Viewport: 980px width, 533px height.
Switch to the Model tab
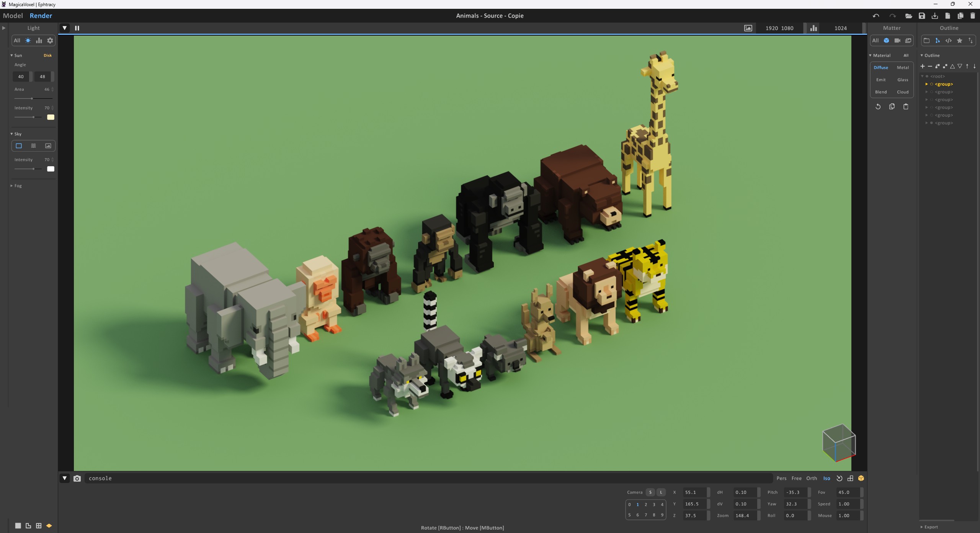click(13, 16)
